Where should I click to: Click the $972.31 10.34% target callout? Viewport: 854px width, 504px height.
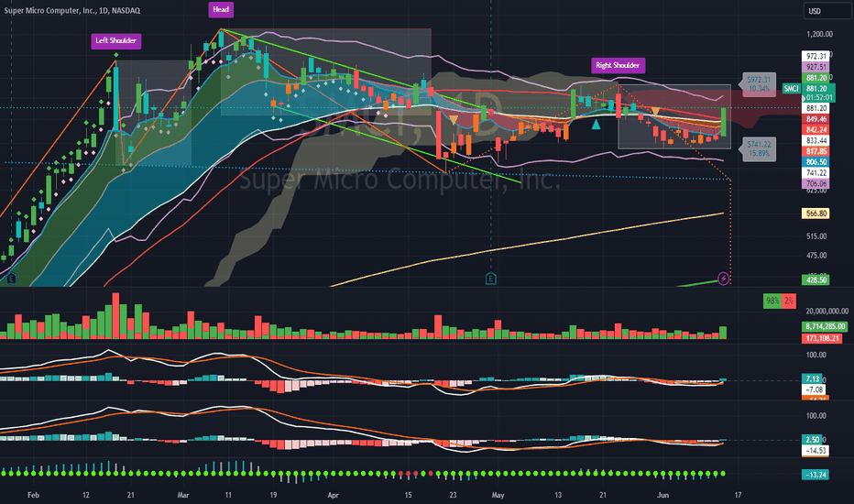coord(758,83)
